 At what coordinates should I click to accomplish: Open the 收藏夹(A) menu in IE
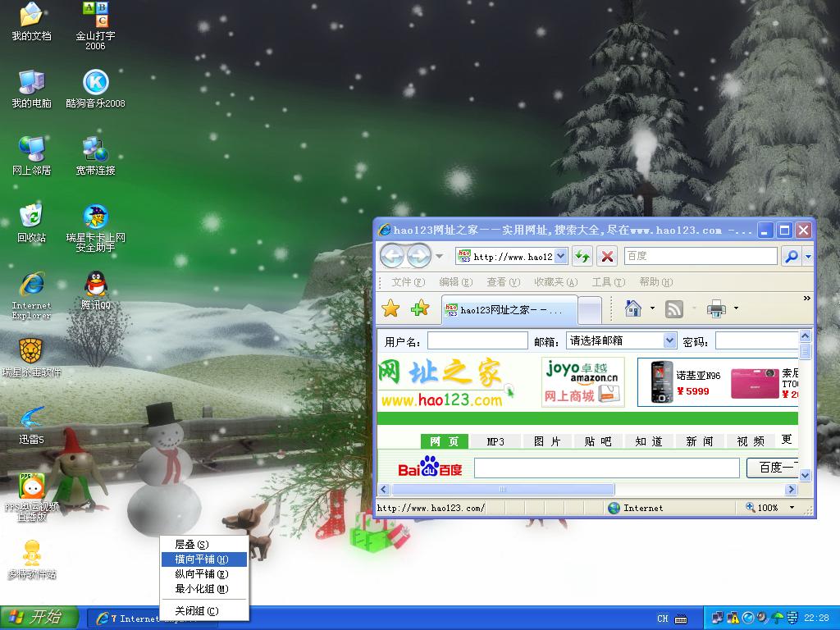pos(555,282)
